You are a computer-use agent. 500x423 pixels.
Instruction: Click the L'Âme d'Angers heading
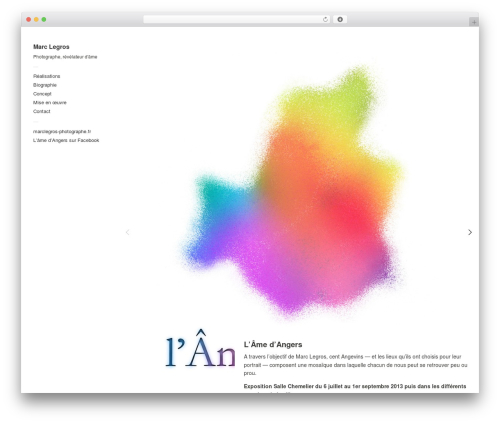(273, 344)
